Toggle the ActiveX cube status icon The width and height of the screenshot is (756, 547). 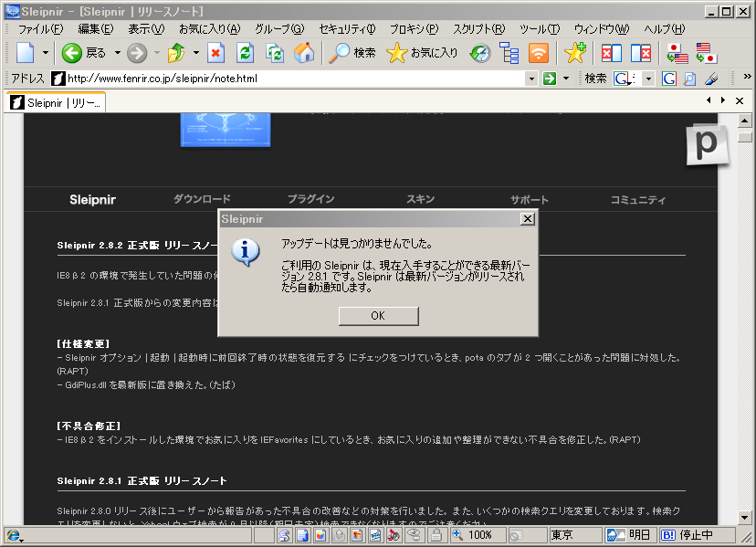point(320,535)
